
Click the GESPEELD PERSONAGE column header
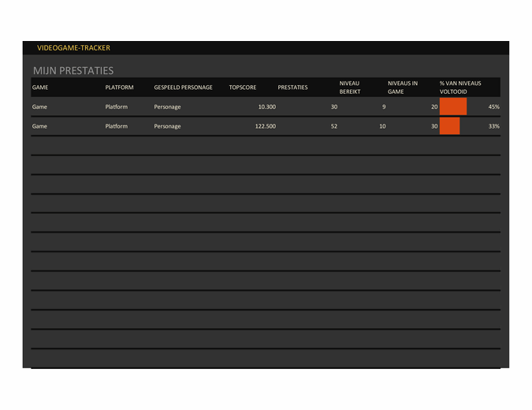[x=183, y=88]
